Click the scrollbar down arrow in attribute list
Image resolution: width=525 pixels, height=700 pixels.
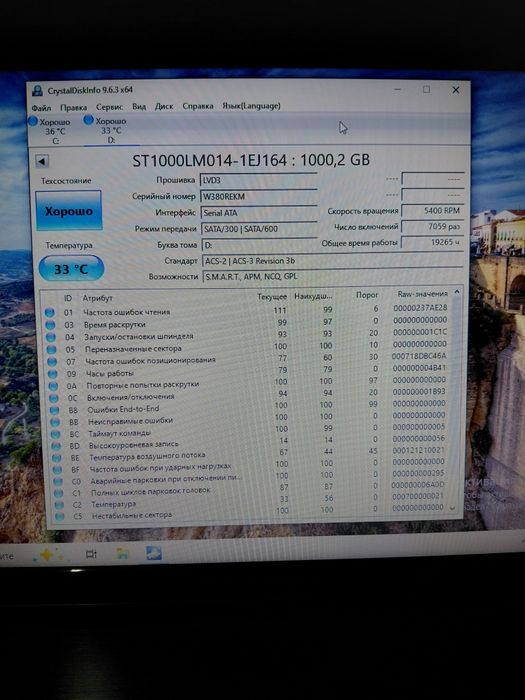[452, 508]
